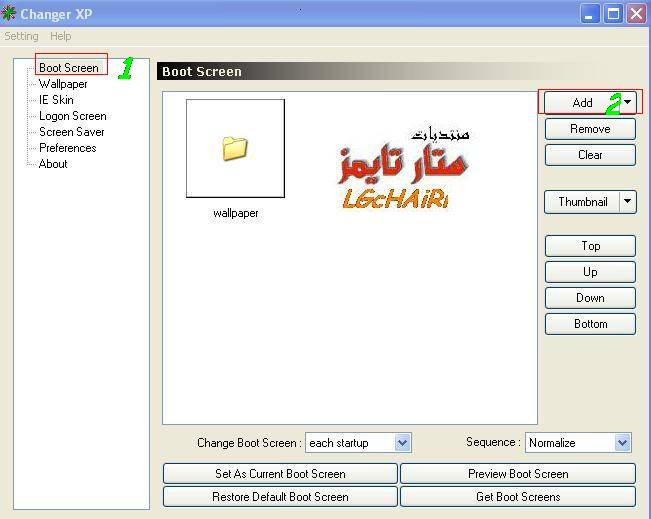The width and height of the screenshot is (651, 519).
Task: Move item to Top
Action: [x=590, y=246]
